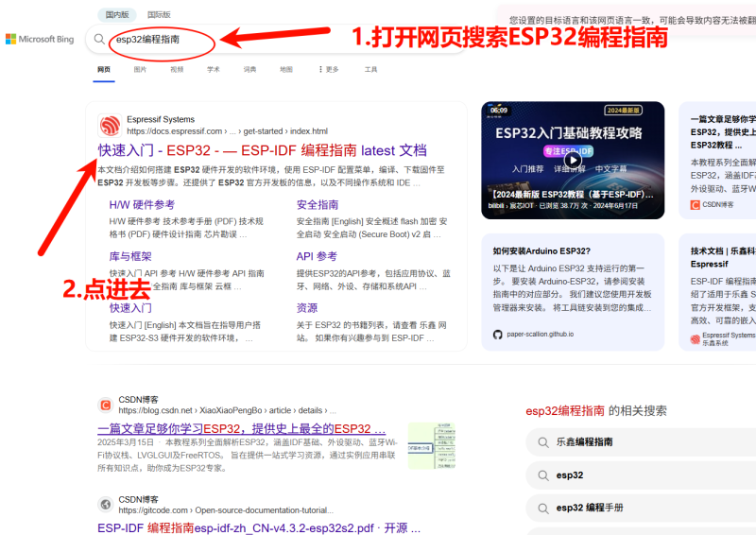Switch to 国际版 version
This screenshot has height=535, width=756.
(x=159, y=14)
